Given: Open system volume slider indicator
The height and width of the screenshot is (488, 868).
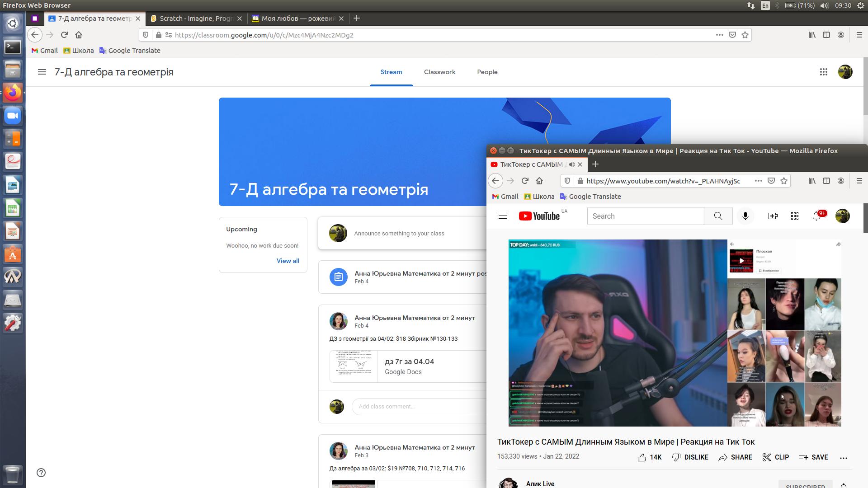Looking at the screenshot, I should (x=824, y=5).
